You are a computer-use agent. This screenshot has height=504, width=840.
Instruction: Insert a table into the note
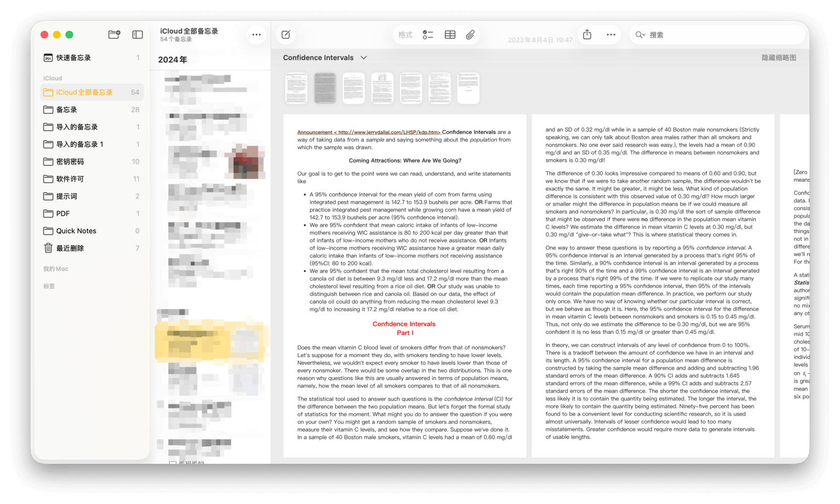tap(450, 35)
